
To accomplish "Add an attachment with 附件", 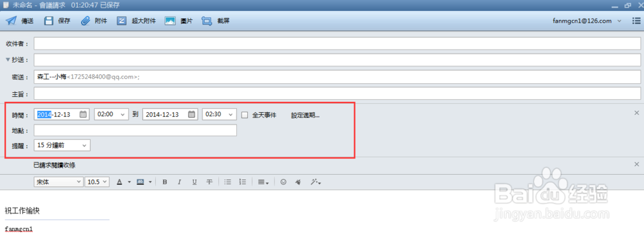I will pyautogui.click(x=94, y=21).
